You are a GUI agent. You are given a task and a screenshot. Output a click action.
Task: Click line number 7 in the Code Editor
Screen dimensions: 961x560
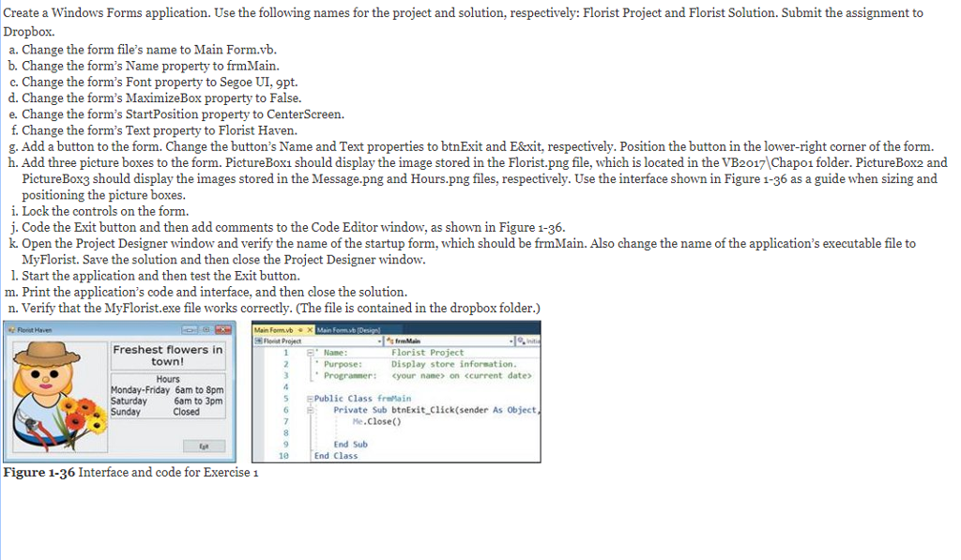coord(285,422)
